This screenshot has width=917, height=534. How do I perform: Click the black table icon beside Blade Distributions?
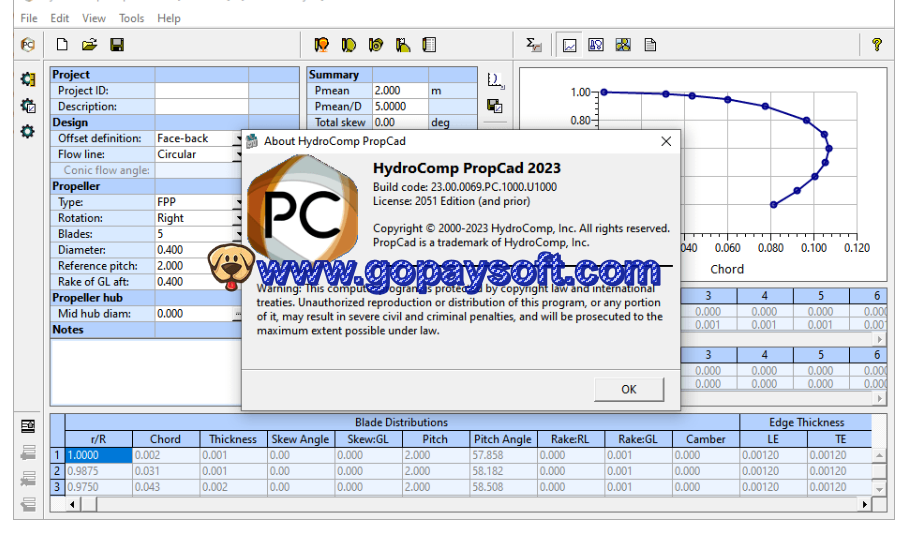(27, 426)
